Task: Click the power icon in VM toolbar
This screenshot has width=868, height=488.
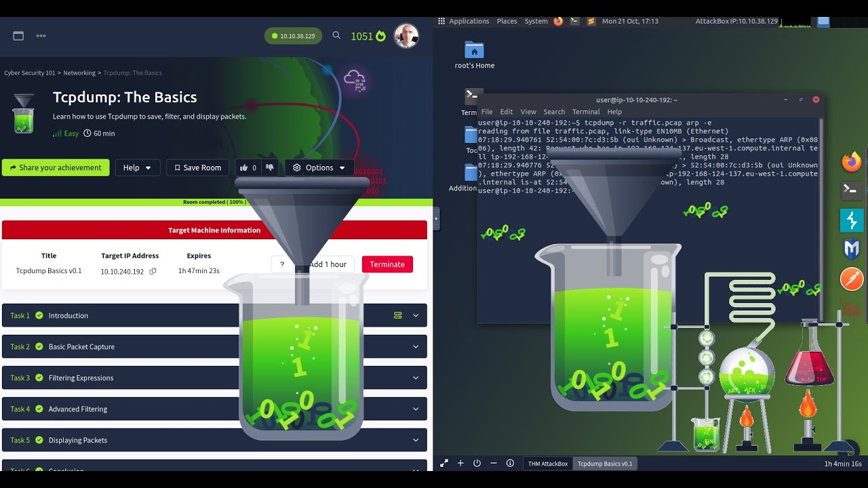Action: (477, 464)
